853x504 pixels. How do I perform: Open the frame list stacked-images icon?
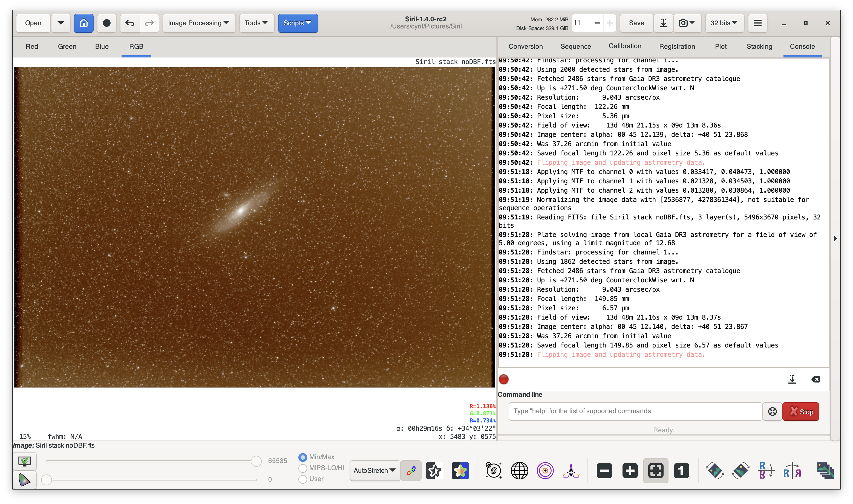coord(825,471)
